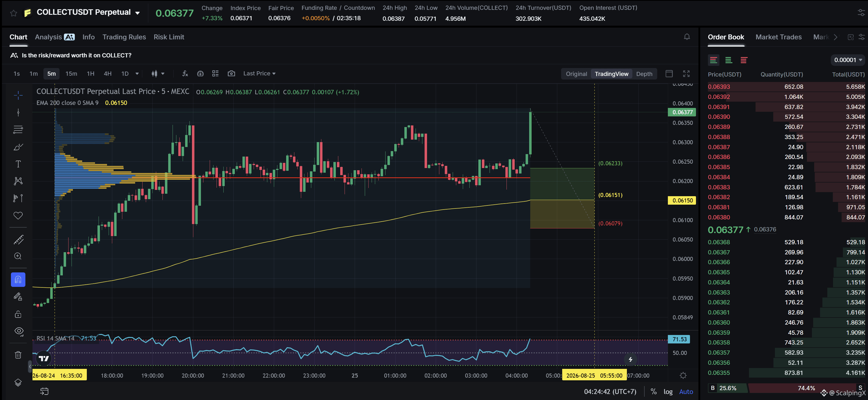Switch to the Analysis AI tab

click(x=55, y=37)
